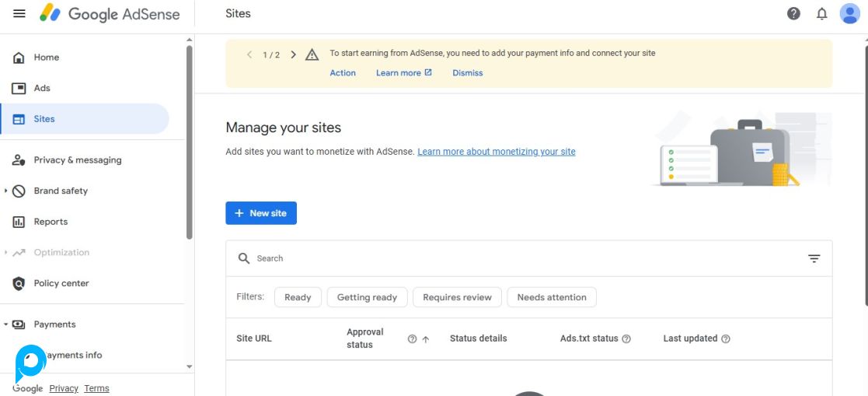Toggle the Needs attention filter chip

coord(552,297)
